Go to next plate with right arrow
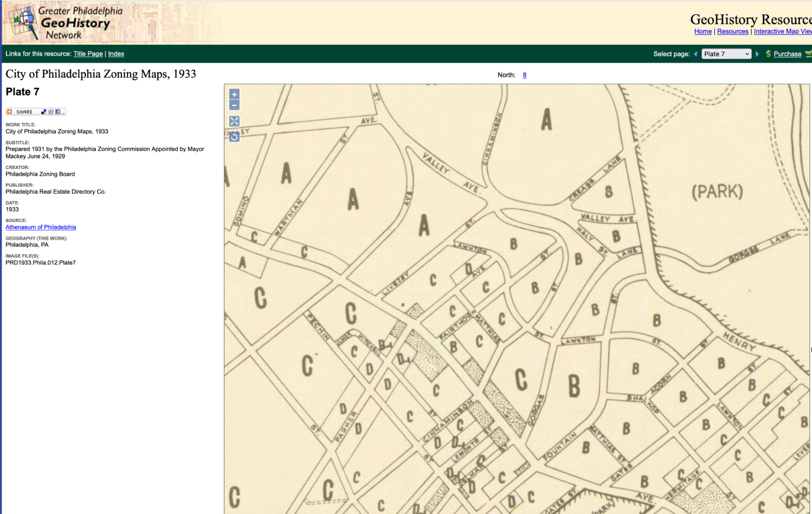812x514 pixels. pos(757,54)
